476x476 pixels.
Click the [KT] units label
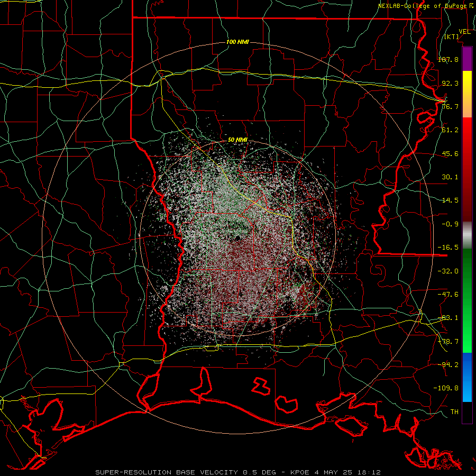[452, 37]
